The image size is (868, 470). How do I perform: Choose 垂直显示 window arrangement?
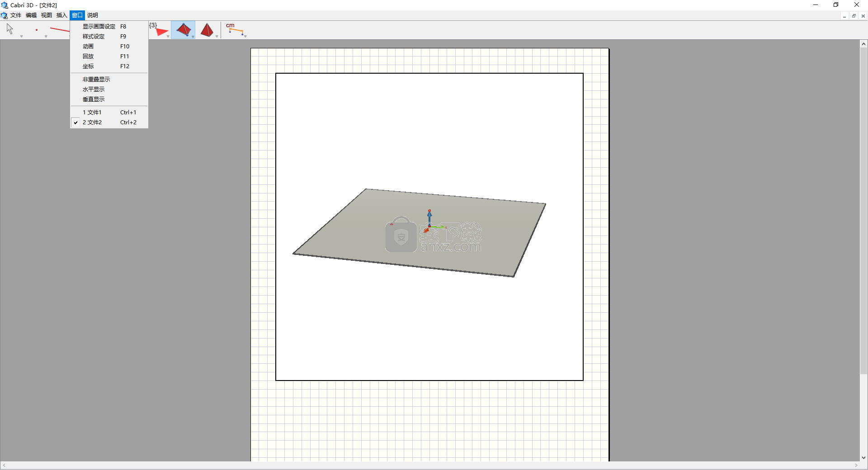[x=109, y=99]
